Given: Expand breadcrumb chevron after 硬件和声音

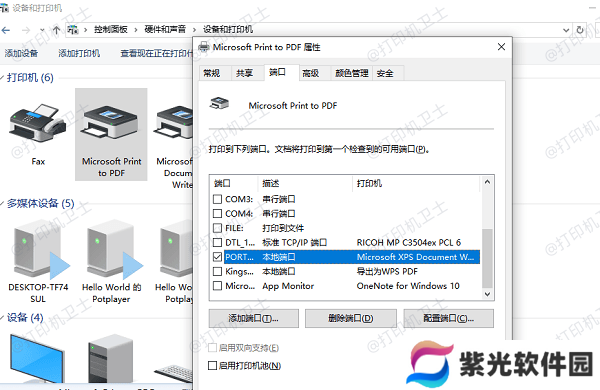Looking at the screenshot, I should point(194,30).
